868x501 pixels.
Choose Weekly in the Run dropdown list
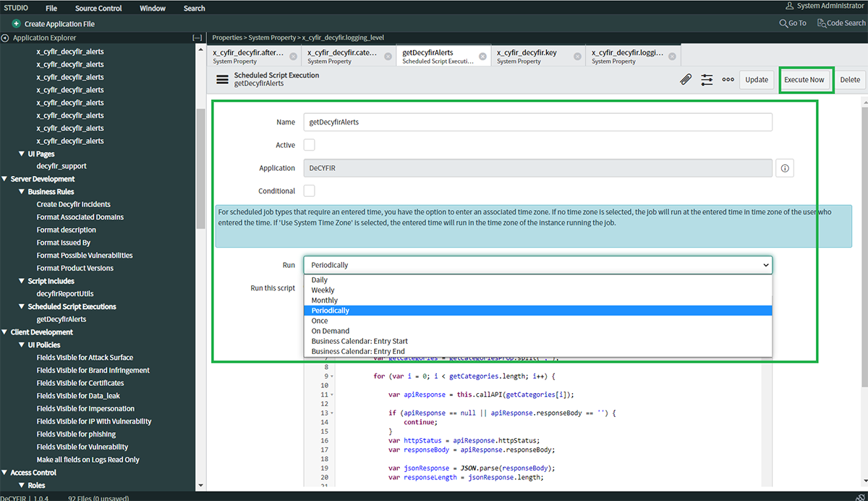click(x=323, y=290)
